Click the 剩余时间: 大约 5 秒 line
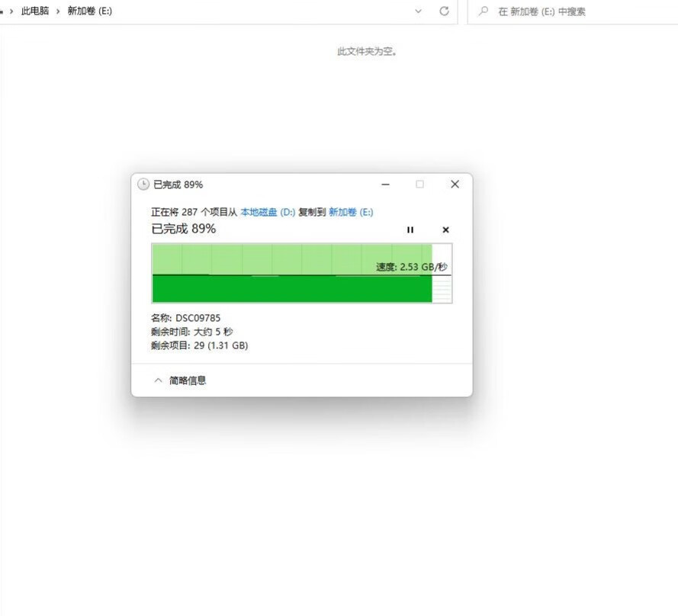678x616 pixels. pyautogui.click(x=192, y=332)
